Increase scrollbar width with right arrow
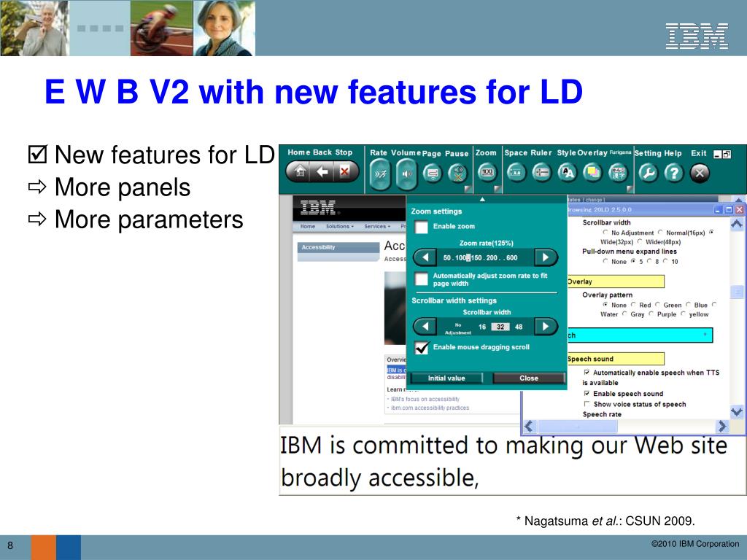The image size is (747, 560). (x=546, y=327)
